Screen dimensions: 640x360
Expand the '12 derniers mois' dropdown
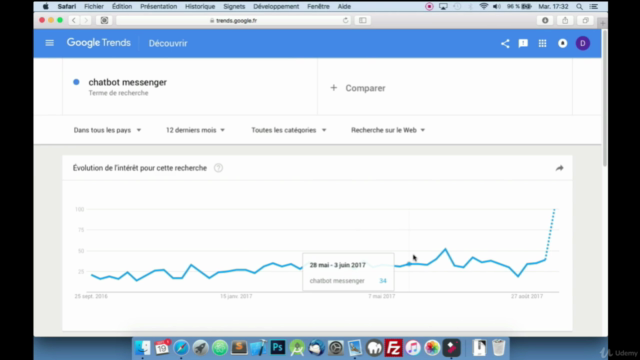[x=195, y=130]
